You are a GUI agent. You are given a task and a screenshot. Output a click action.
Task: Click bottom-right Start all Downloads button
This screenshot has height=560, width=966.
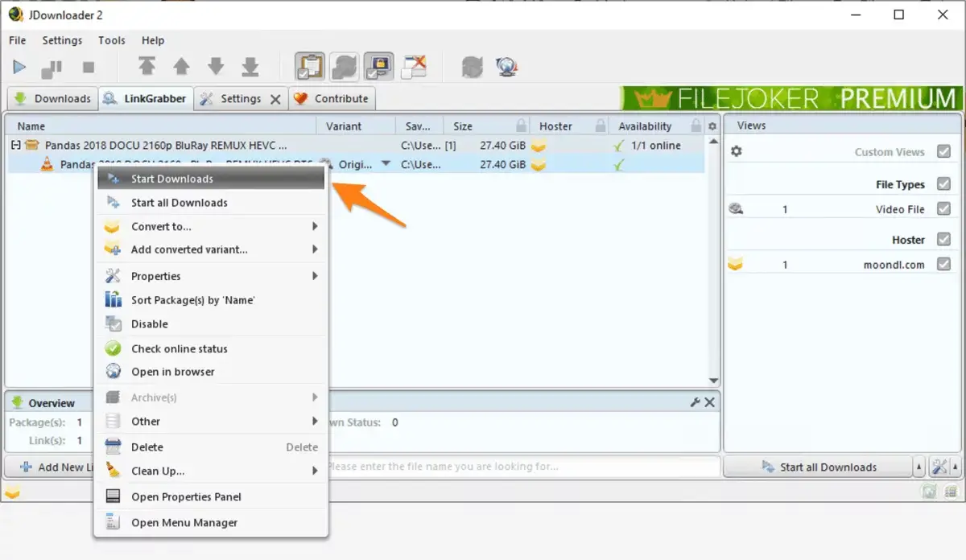819,467
